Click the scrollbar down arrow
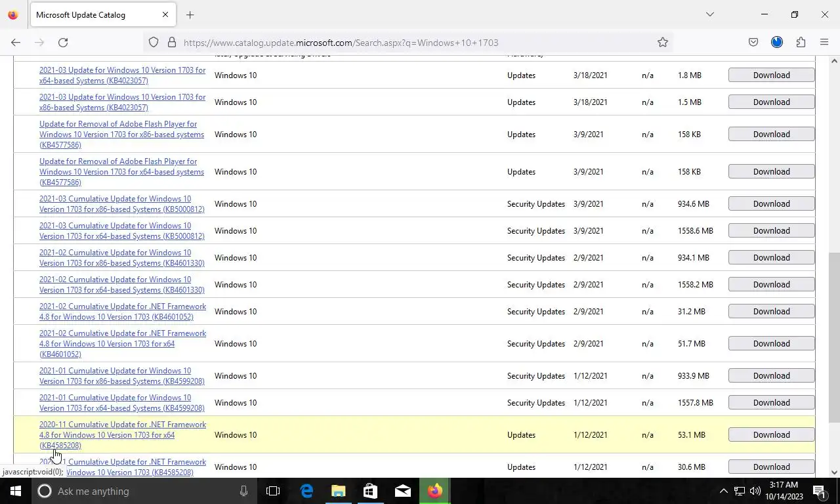The width and height of the screenshot is (840, 504). (x=834, y=472)
